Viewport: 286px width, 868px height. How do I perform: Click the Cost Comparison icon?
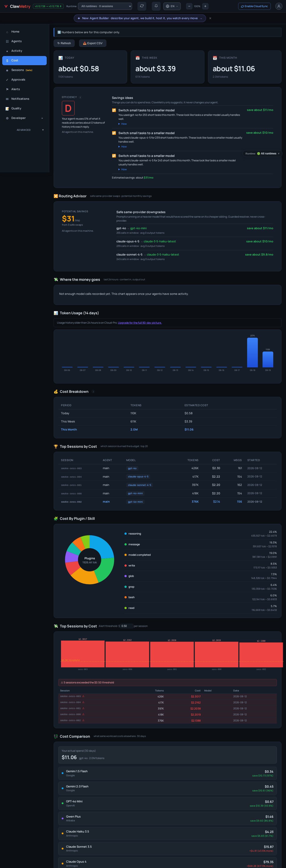(56, 737)
